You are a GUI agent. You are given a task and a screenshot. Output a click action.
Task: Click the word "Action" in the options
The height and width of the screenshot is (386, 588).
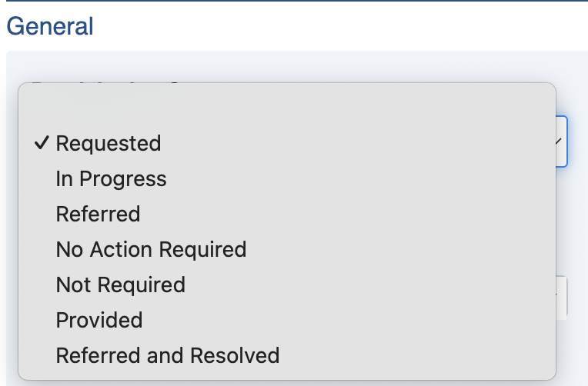pyautogui.click(x=123, y=249)
